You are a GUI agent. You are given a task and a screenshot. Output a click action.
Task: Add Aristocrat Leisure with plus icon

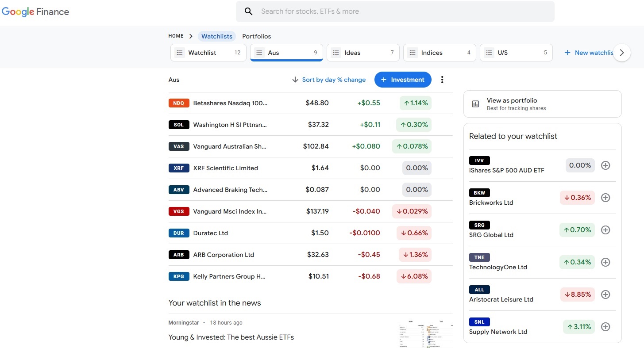click(x=605, y=294)
